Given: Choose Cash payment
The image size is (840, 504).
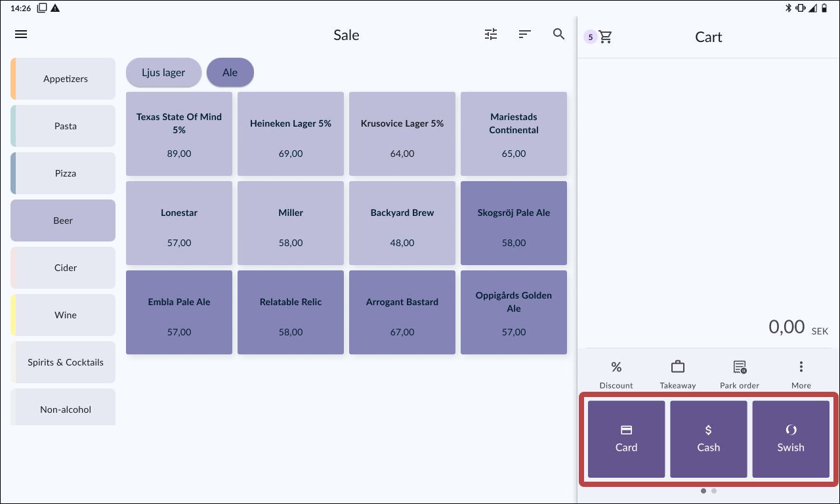Looking at the screenshot, I should click(708, 439).
